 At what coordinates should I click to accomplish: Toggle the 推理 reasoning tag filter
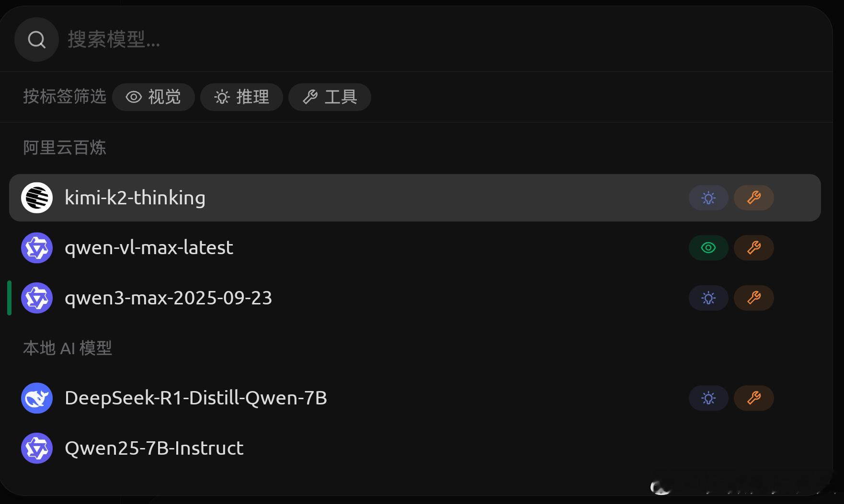[241, 97]
